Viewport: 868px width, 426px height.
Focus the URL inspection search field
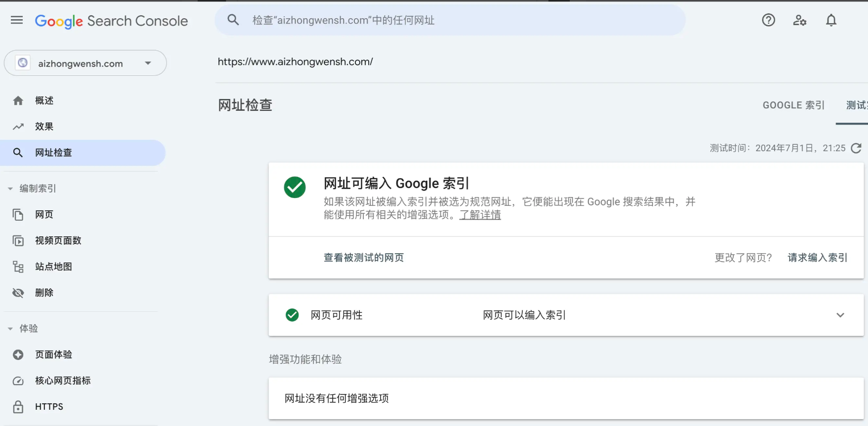[450, 20]
